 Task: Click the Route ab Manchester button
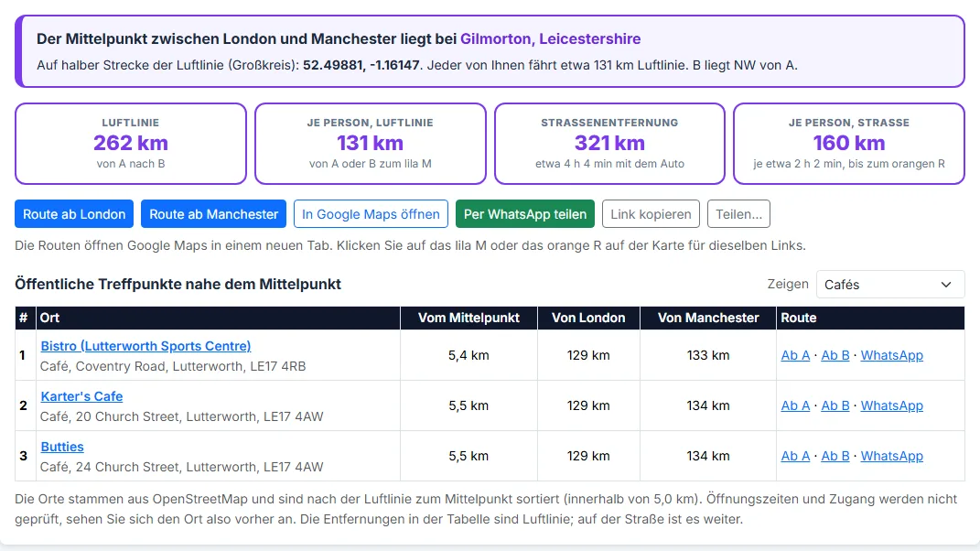[214, 214]
